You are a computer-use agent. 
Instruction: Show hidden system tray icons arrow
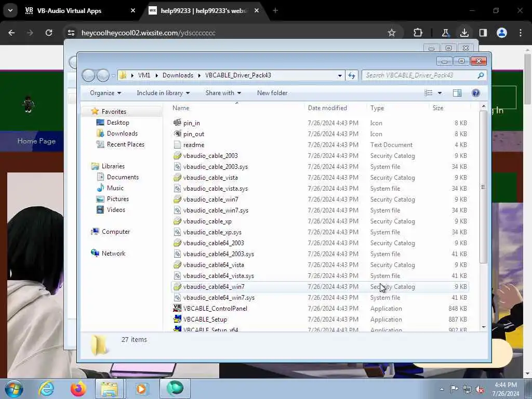442,389
